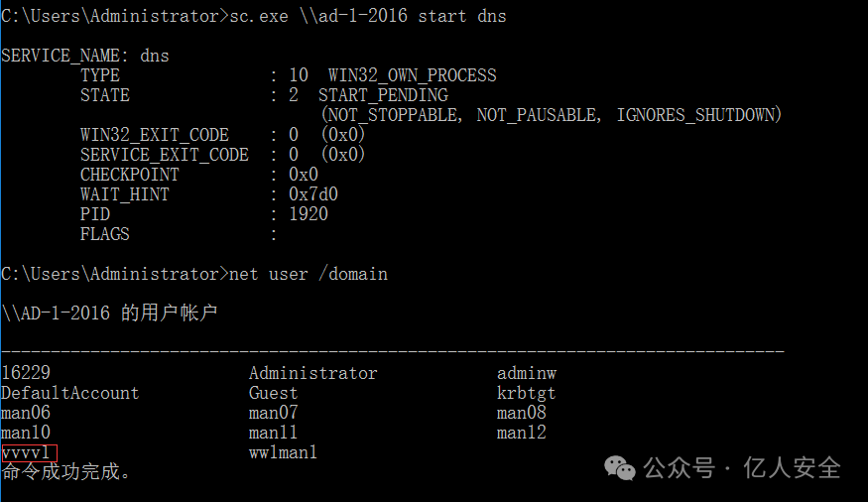This screenshot has height=502, width=868.
Task: Click the WAIT_HINT value 0x7d0
Action: click(313, 194)
